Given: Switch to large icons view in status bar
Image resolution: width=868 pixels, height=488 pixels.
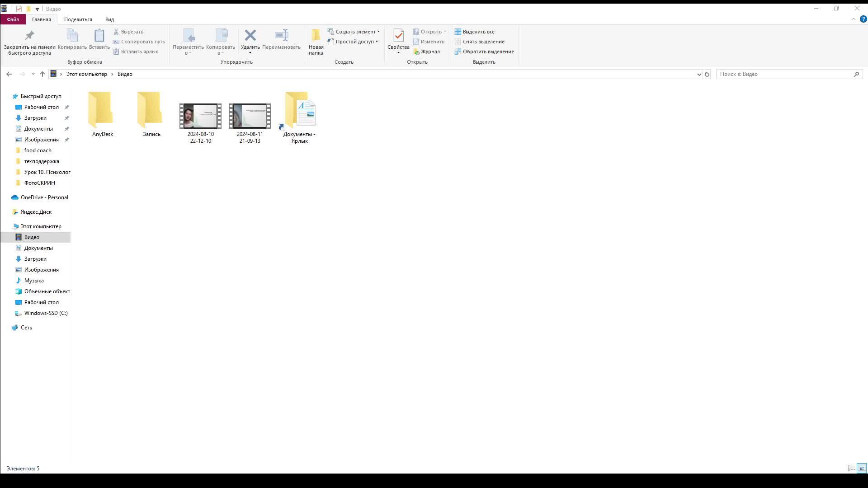Looking at the screenshot, I should coord(862,468).
